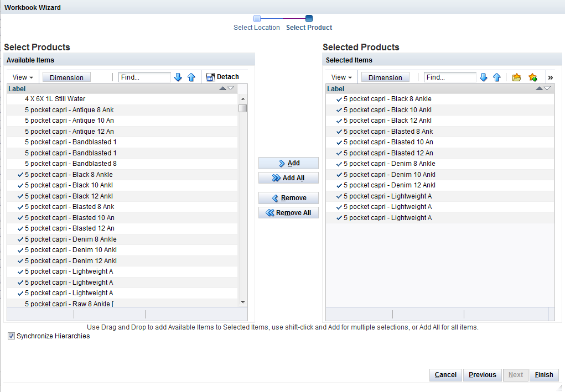Click the Add button
565x392 pixels.
point(288,163)
